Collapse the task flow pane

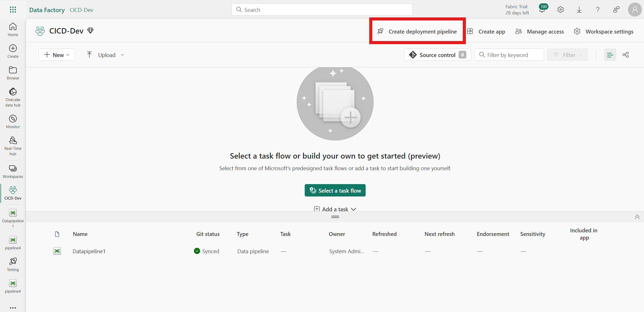(x=637, y=217)
